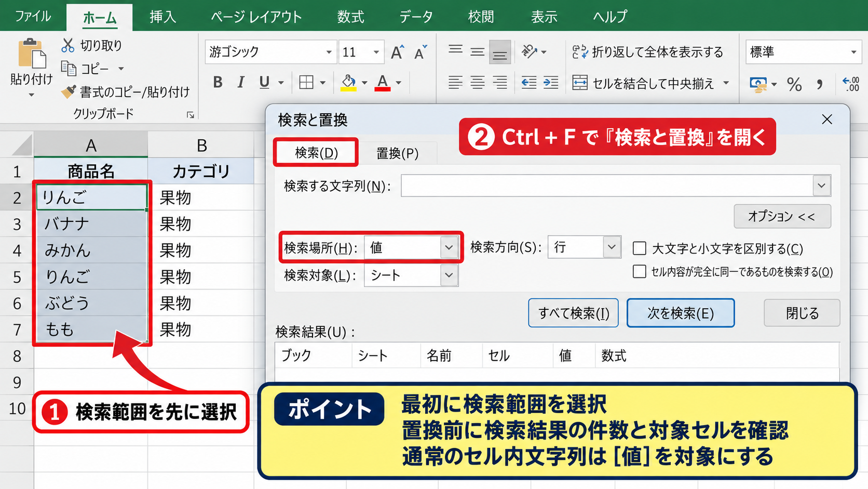Viewport: 868px width, 489px height.
Task: Select cell containing カテゴリ
Action: click(201, 171)
